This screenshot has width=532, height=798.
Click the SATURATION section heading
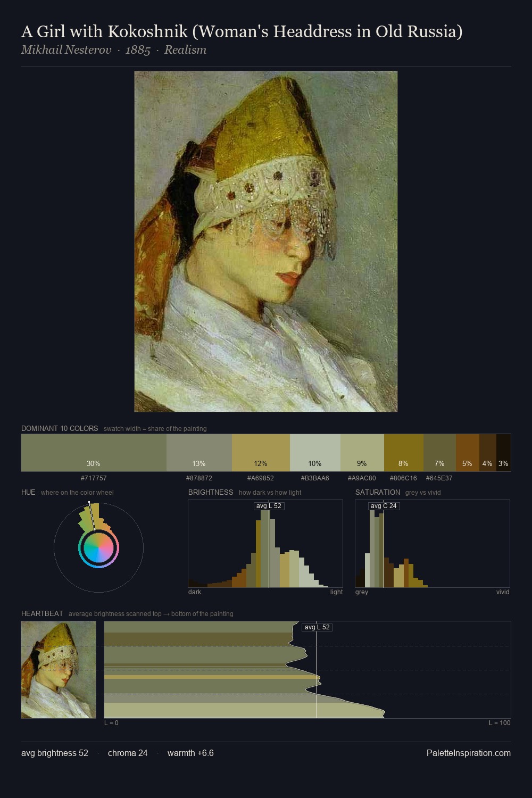click(x=378, y=492)
